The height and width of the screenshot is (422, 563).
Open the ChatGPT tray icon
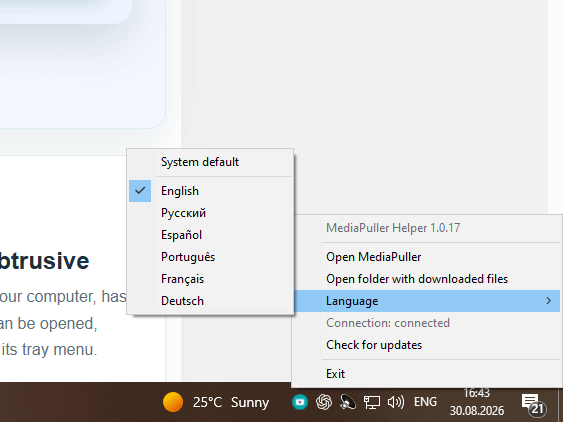pos(324,402)
